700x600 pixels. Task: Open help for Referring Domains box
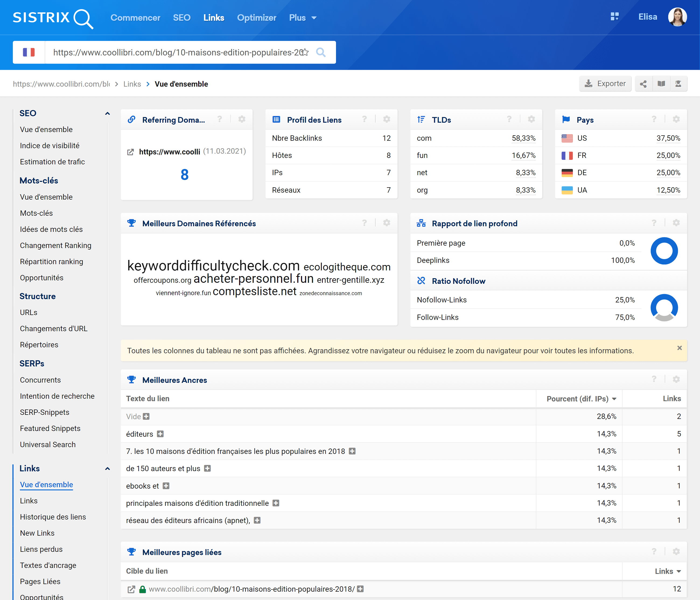click(x=220, y=119)
